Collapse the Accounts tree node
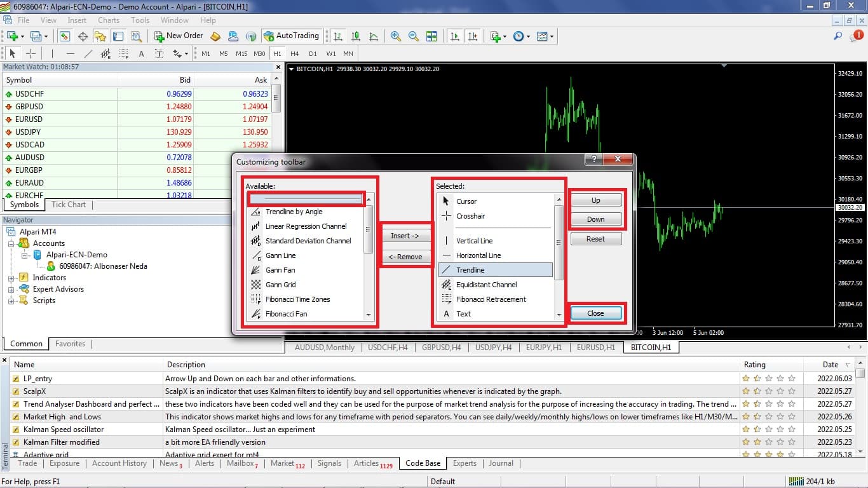868x488 pixels. click(11, 243)
